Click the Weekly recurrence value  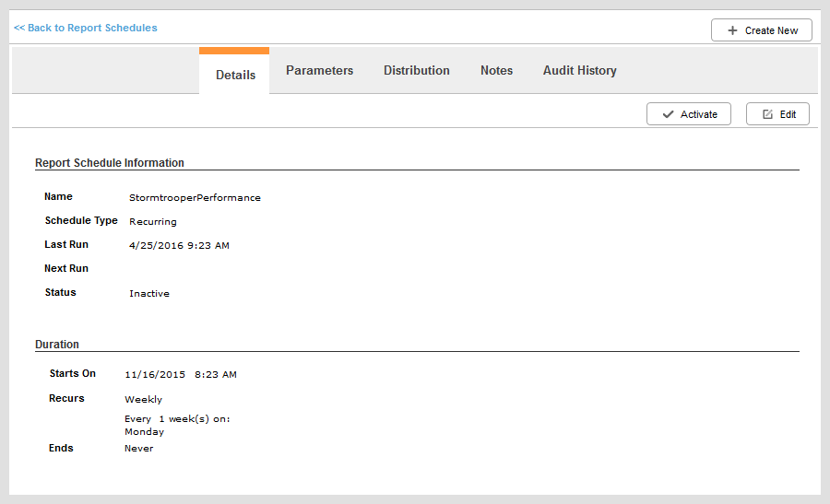pos(144,399)
